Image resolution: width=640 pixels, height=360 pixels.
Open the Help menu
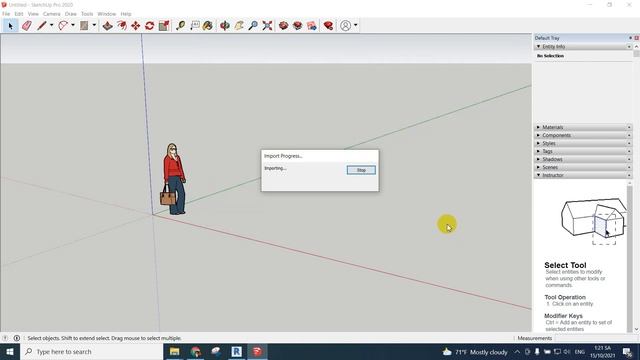(126, 14)
